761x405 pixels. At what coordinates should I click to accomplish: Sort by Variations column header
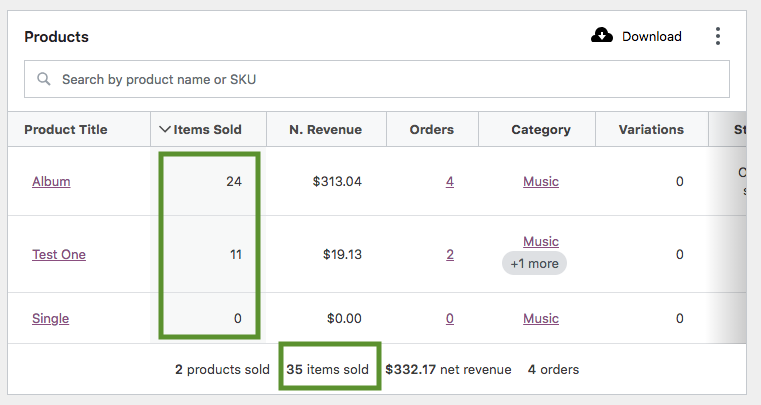click(651, 130)
